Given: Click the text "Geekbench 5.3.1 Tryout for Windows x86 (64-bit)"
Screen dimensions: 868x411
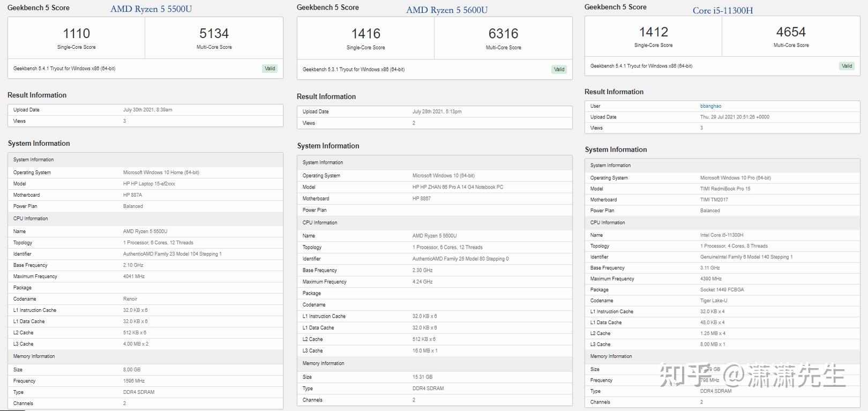Looking at the screenshot, I should pos(354,69).
